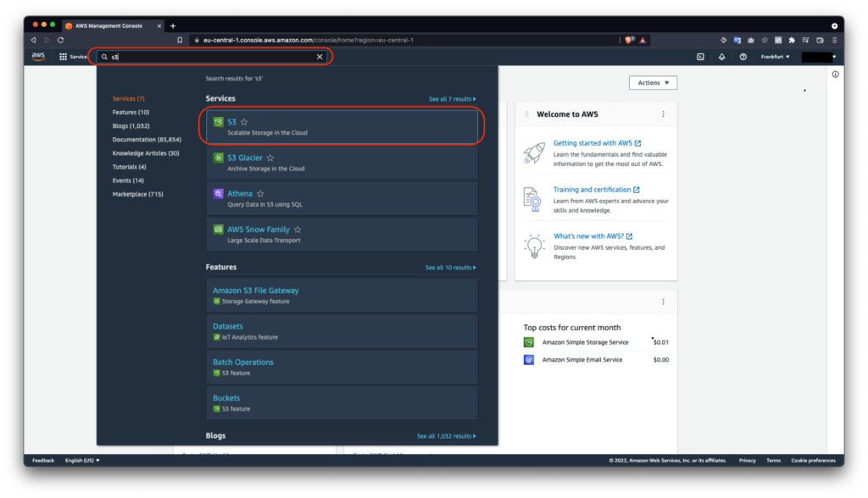Open the Actions dropdown

pyautogui.click(x=653, y=82)
